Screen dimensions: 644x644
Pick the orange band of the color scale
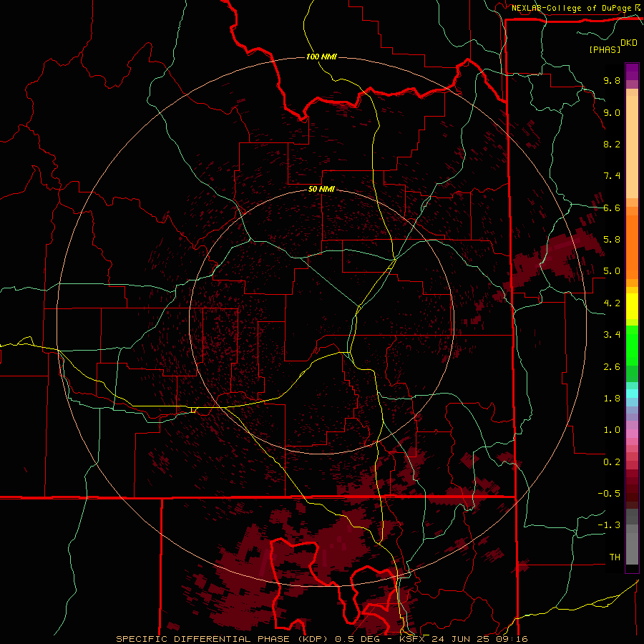(632, 246)
